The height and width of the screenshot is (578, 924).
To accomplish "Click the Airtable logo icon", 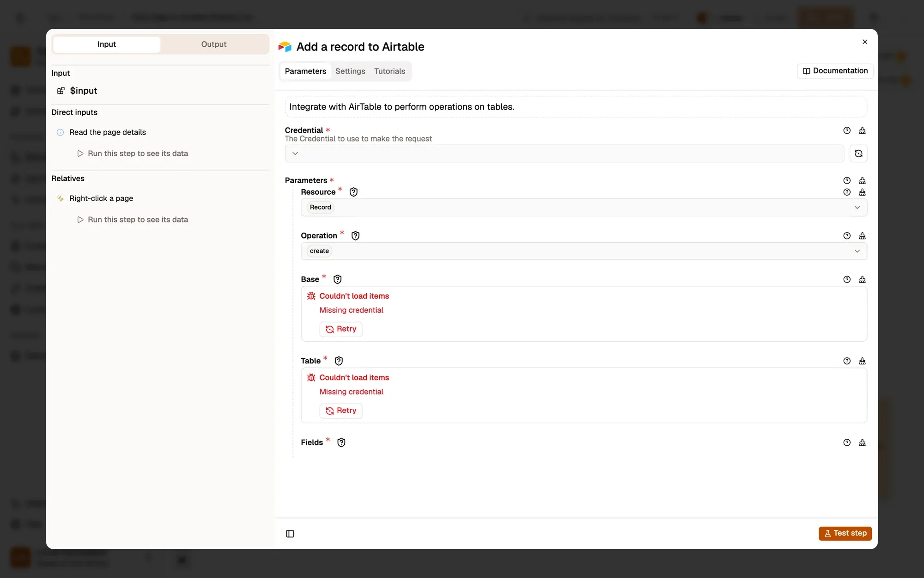I will click(285, 47).
